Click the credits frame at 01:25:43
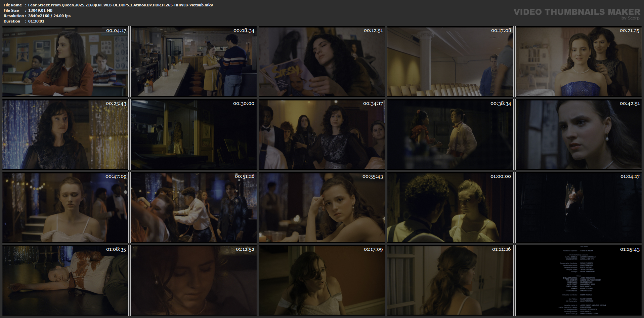This screenshot has width=644, height=318. pyautogui.click(x=578, y=280)
